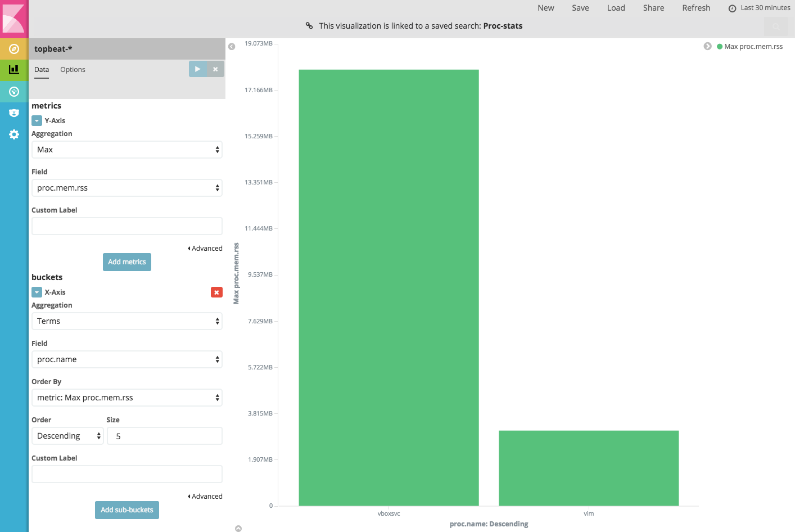This screenshot has height=532, width=795.
Task: Open the Discover compass icon
Action: [x=14, y=49]
